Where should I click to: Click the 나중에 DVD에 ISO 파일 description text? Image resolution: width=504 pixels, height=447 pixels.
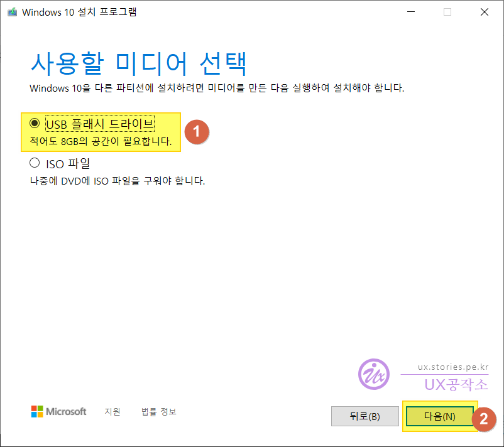pyautogui.click(x=118, y=181)
